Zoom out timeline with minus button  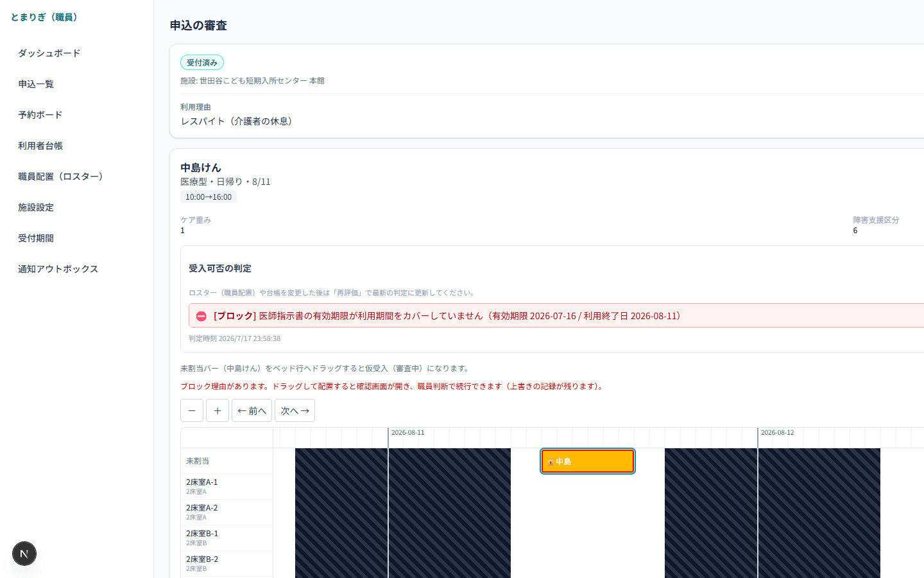[192, 410]
